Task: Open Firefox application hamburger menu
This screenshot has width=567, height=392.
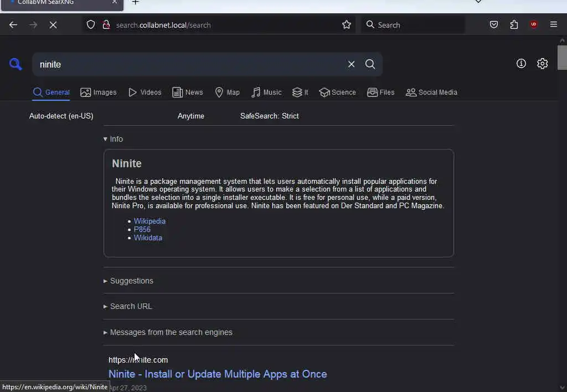Action: pos(554,24)
